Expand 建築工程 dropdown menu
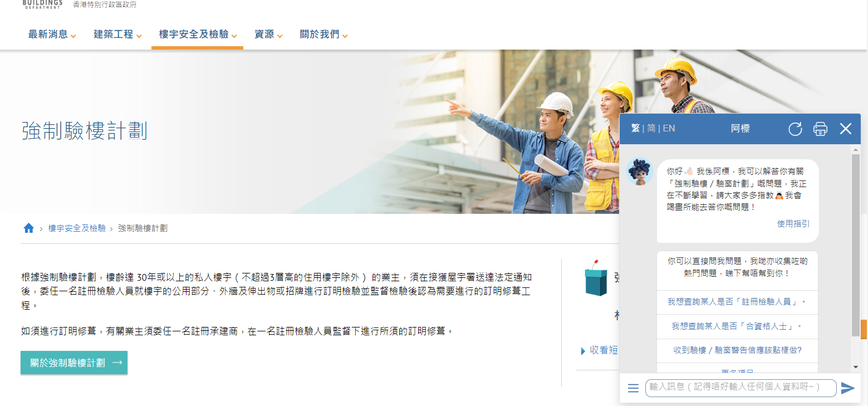The width and height of the screenshot is (868, 406). click(x=117, y=35)
